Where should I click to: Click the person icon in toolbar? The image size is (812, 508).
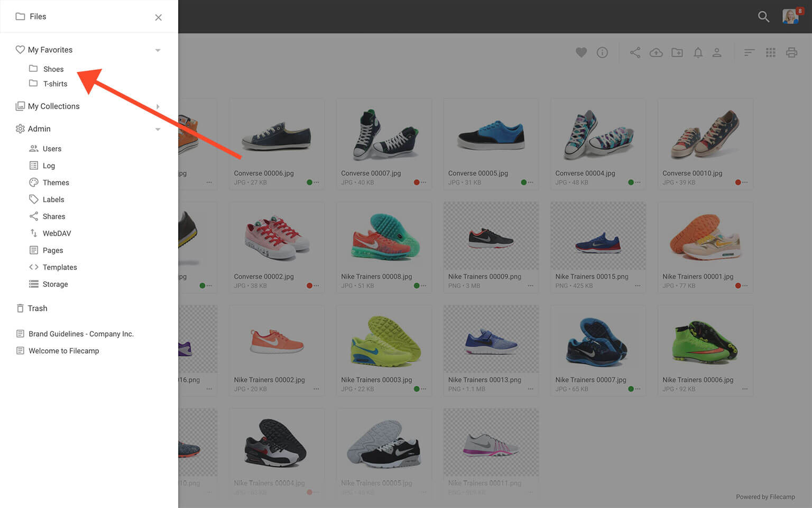pos(717,52)
